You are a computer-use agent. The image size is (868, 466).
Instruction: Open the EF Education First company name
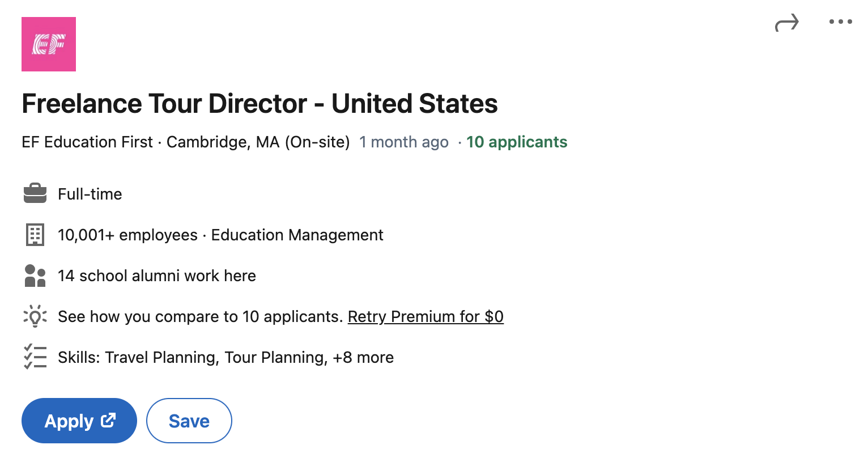tap(87, 142)
